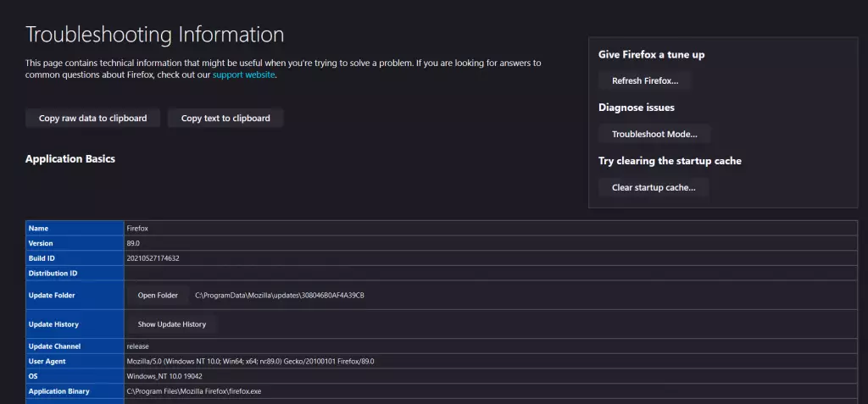The image size is (868, 404).
Task: Click the Diagnose issues heading
Action: pyautogui.click(x=637, y=108)
